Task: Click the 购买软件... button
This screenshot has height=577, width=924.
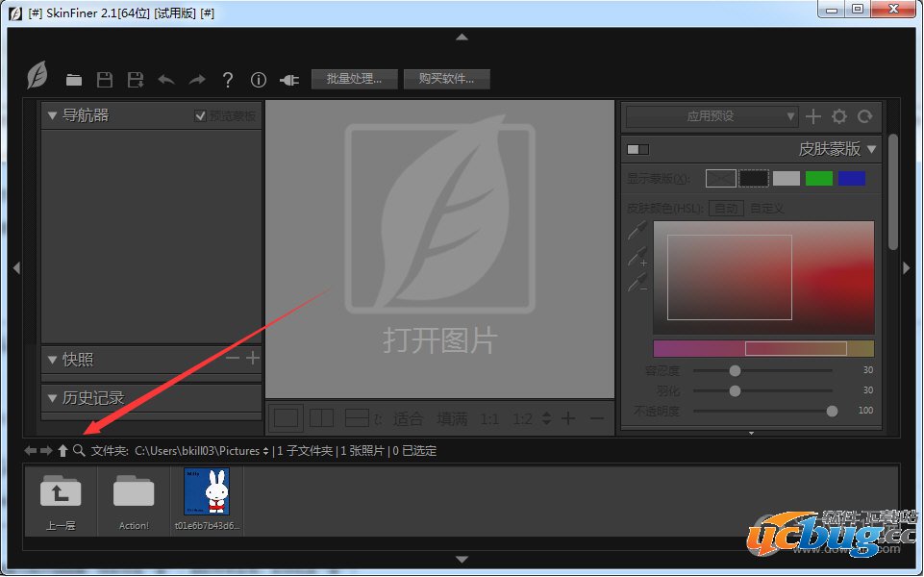Action: coord(446,79)
